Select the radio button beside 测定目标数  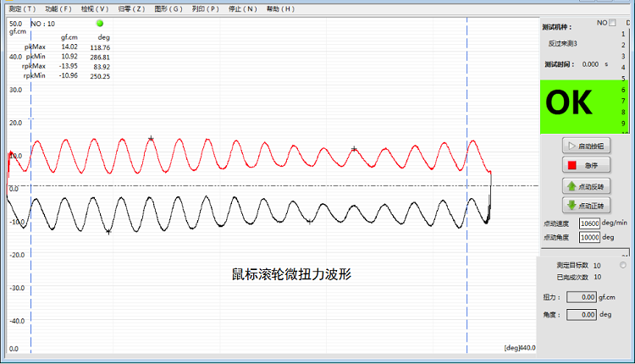(x=624, y=266)
